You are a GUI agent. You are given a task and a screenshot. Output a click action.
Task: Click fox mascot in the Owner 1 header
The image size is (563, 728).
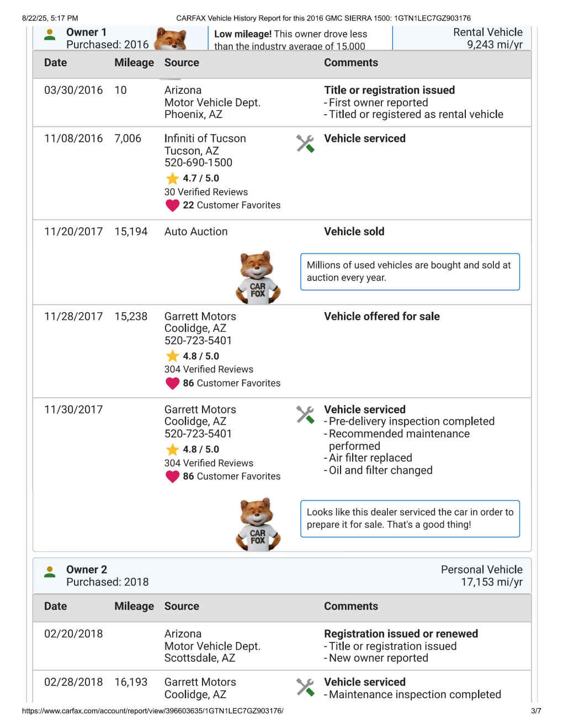pos(169,39)
